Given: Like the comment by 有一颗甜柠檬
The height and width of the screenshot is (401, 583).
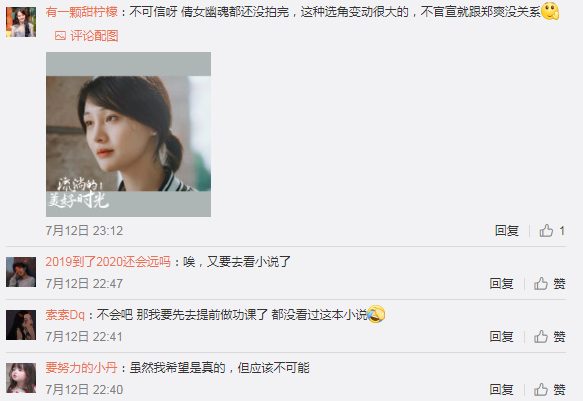Looking at the screenshot, I should pyautogui.click(x=552, y=231).
